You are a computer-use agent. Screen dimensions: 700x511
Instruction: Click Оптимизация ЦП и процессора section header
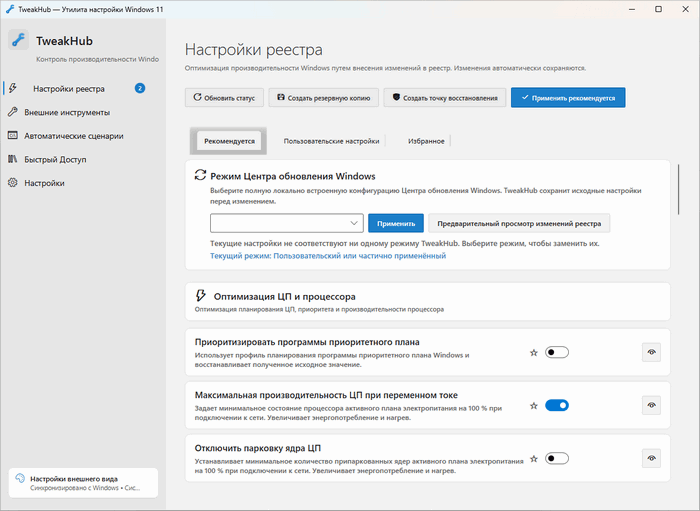[x=427, y=301]
